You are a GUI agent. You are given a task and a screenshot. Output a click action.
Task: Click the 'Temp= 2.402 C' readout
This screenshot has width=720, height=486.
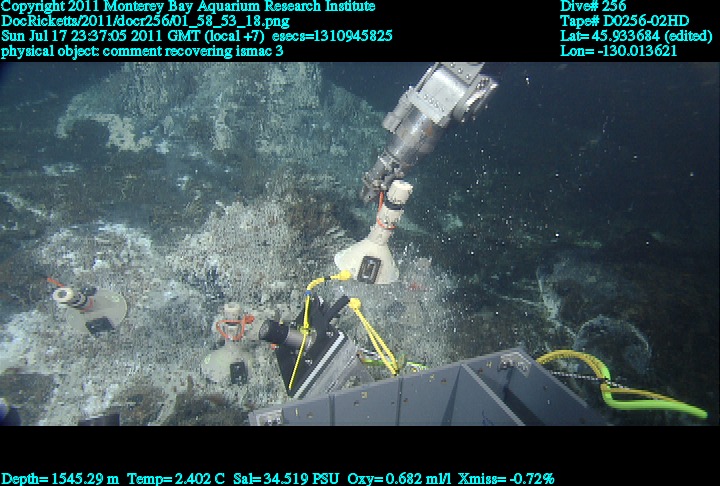(176, 479)
